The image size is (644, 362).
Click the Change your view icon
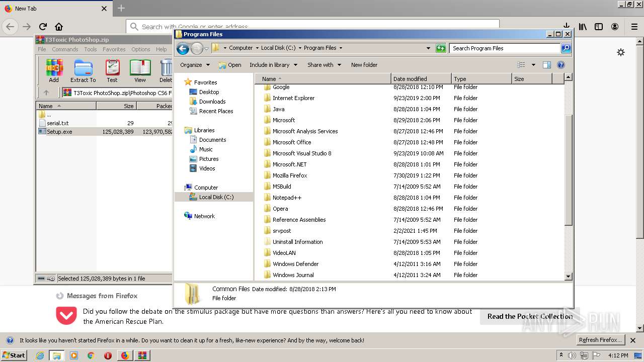(521, 65)
